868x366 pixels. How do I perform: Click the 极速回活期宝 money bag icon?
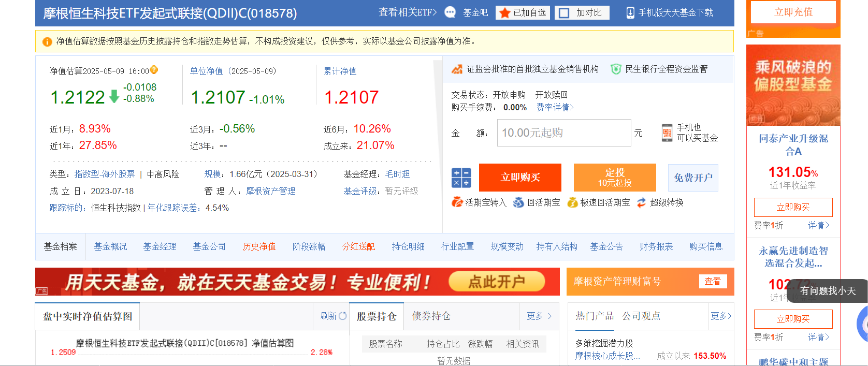click(572, 202)
